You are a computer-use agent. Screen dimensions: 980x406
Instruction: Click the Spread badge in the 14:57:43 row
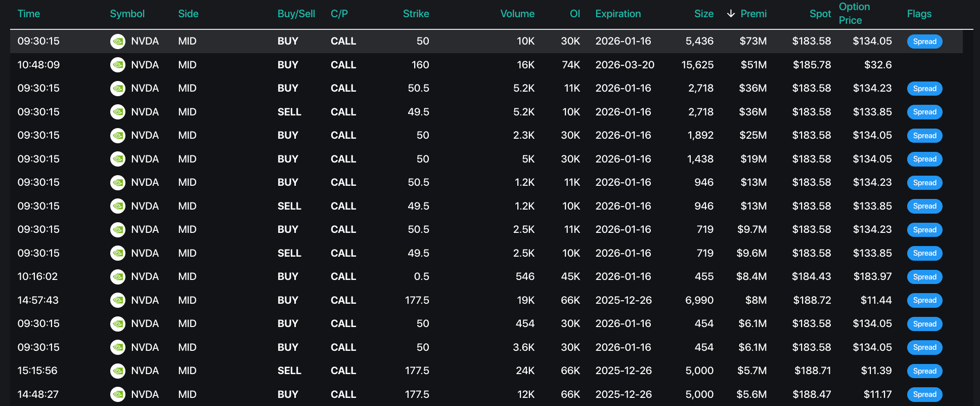(924, 300)
